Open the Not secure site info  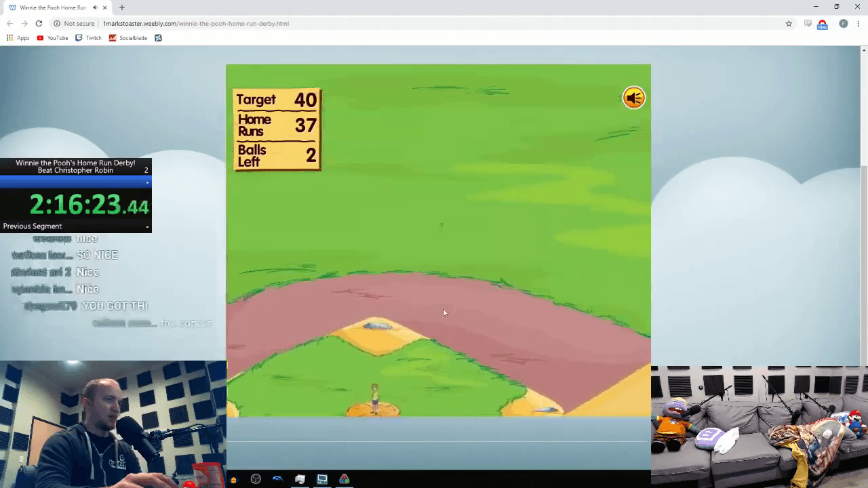coord(75,23)
